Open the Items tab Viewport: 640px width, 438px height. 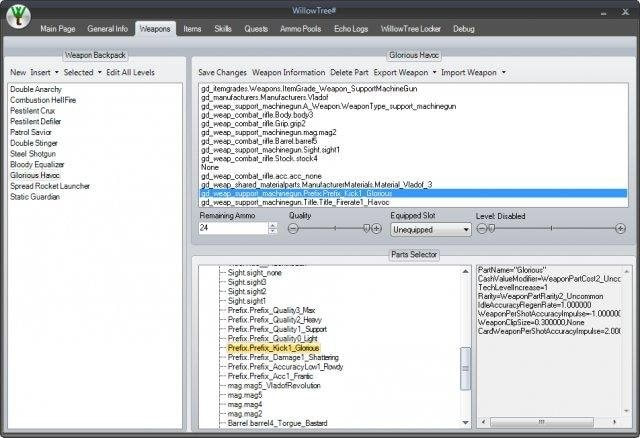point(192,29)
